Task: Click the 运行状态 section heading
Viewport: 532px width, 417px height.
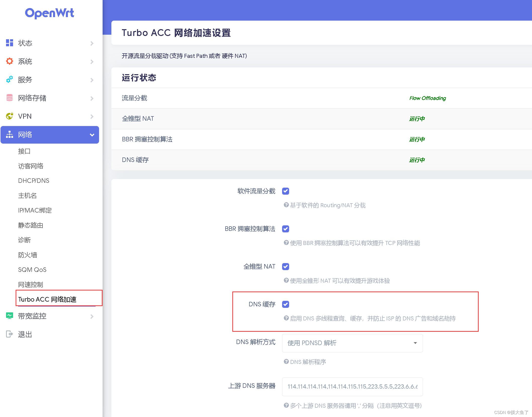Action: click(x=139, y=78)
